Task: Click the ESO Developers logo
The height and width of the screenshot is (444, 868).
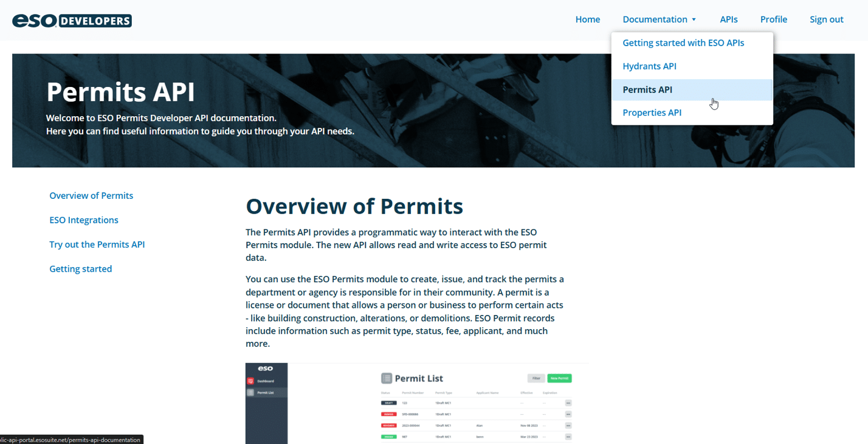Action: (x=72, y=21)
